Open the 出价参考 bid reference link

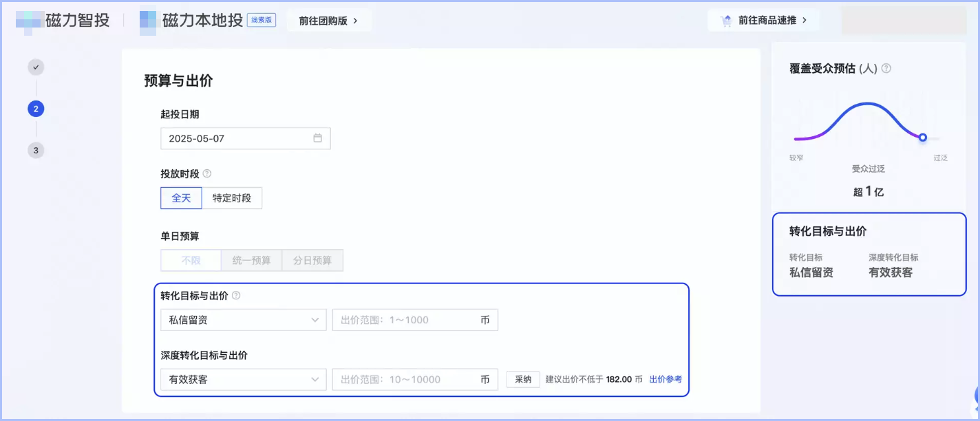pos(665,379)
